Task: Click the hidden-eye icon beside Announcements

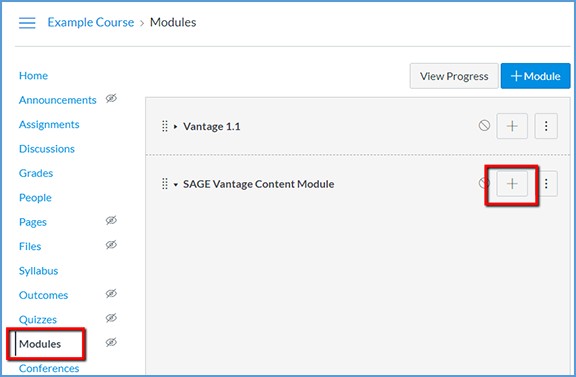Action: (111, 98)
